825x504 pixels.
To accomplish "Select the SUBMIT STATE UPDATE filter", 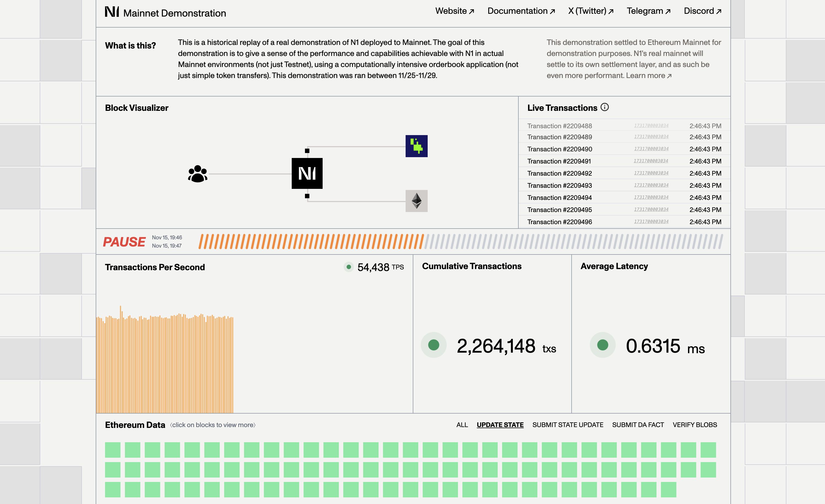I will (568, 425).
